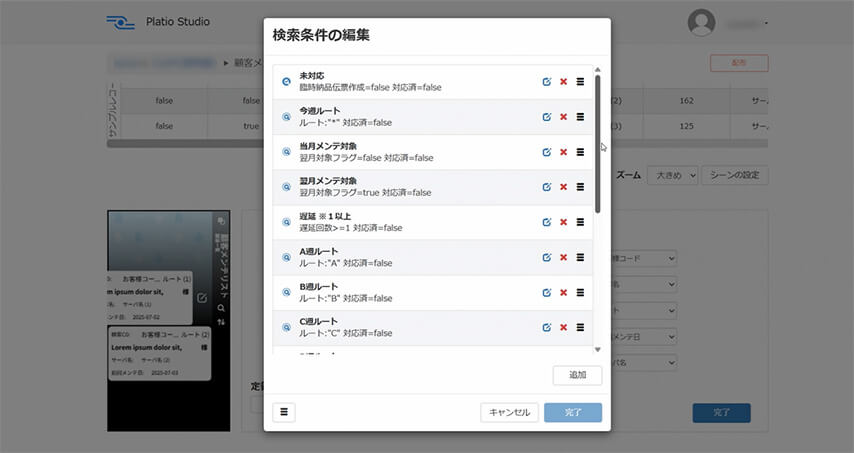Click search icon beside 翌月メンテ対象
Image resolution: width=854 pixels, height=453 pixels.
coord(286,187)
